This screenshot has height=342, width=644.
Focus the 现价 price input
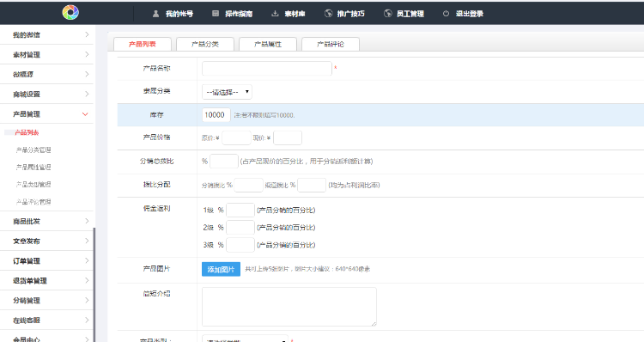click(x=288, y=137)
